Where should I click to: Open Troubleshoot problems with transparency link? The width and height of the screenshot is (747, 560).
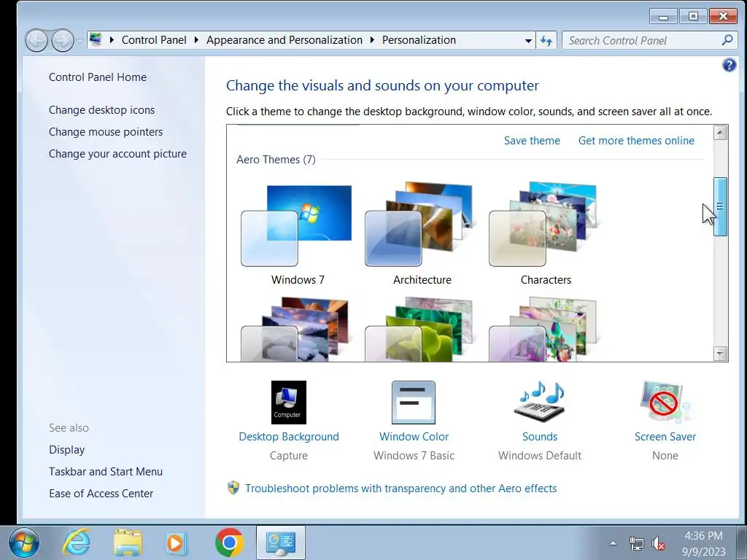pyautogui.click(x=400, y=488)
